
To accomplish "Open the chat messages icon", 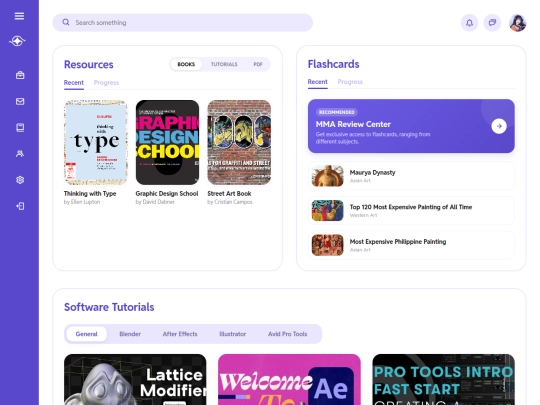I will click(492, 23).
